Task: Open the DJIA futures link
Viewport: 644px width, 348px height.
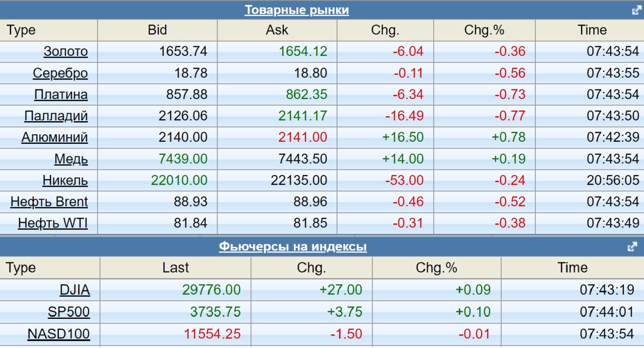Action: (74, 290)
